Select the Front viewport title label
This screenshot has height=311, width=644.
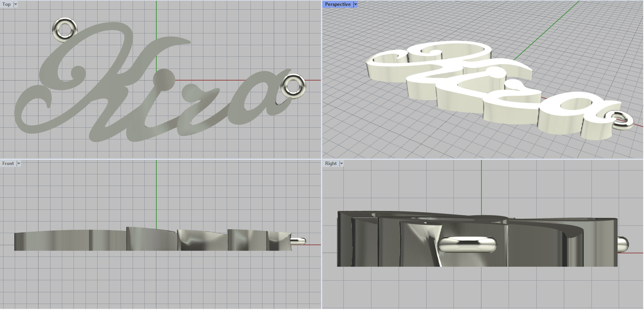pos(8,164)
